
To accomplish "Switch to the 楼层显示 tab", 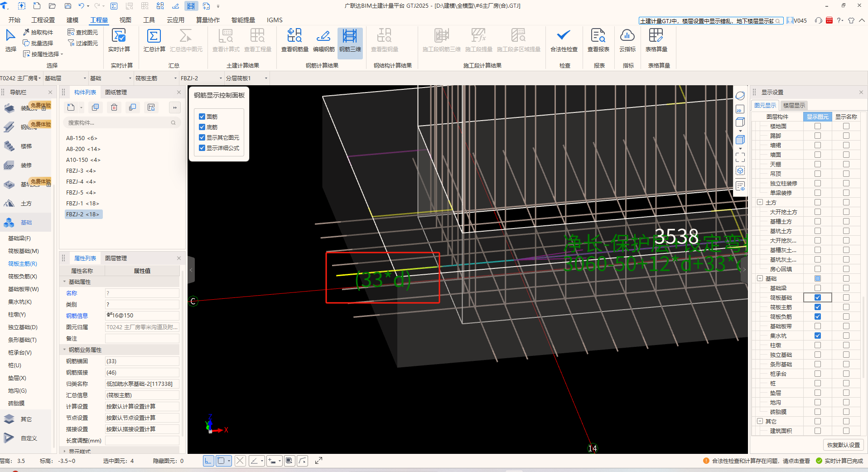I will (794, 105).
